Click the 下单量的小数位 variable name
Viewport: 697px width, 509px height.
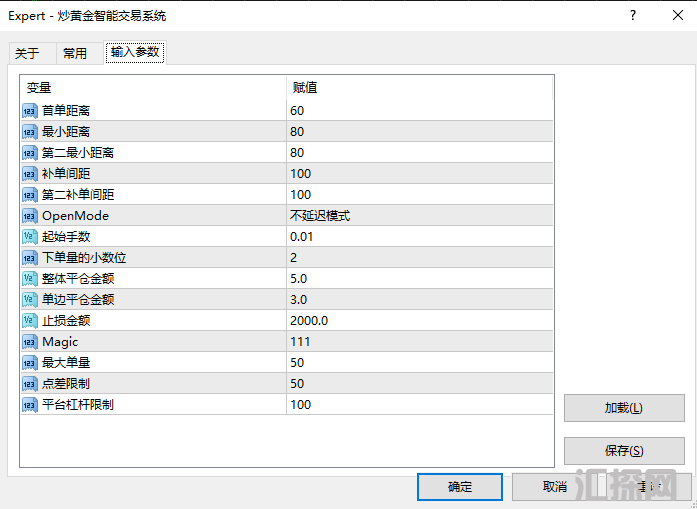[84, 258]
